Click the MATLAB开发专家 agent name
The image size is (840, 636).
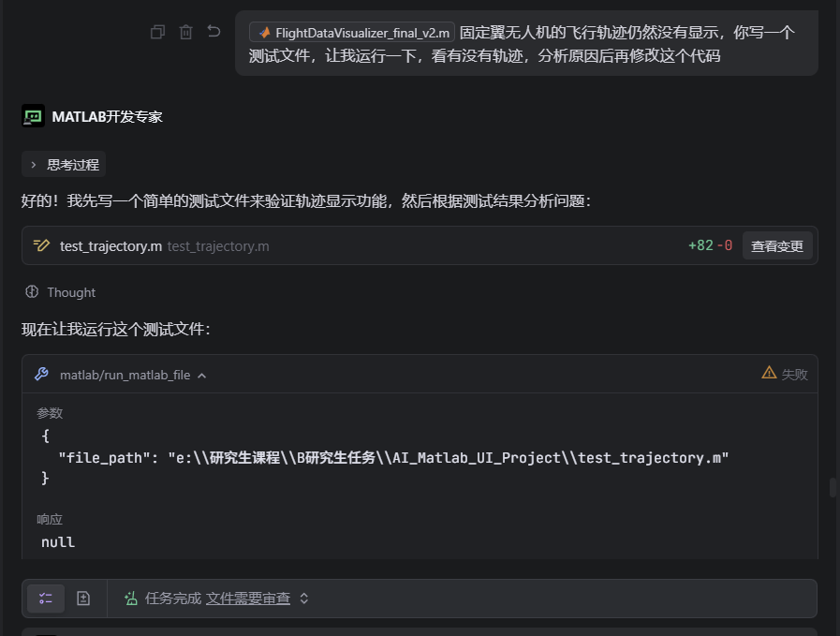click(107, 117)
